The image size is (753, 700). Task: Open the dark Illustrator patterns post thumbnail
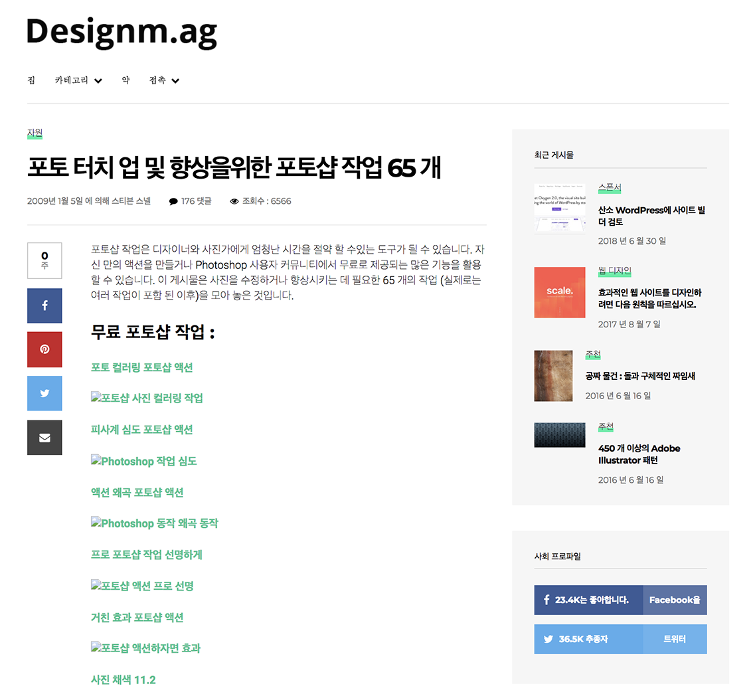(560, 435)
